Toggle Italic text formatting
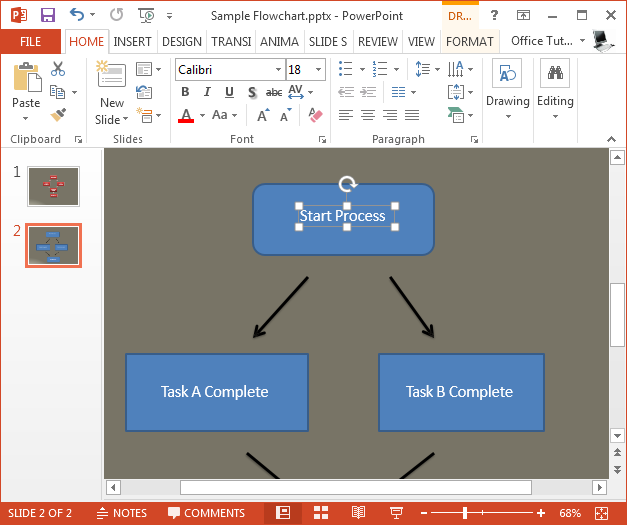This screenshot has width=627, height=525. 207,92
